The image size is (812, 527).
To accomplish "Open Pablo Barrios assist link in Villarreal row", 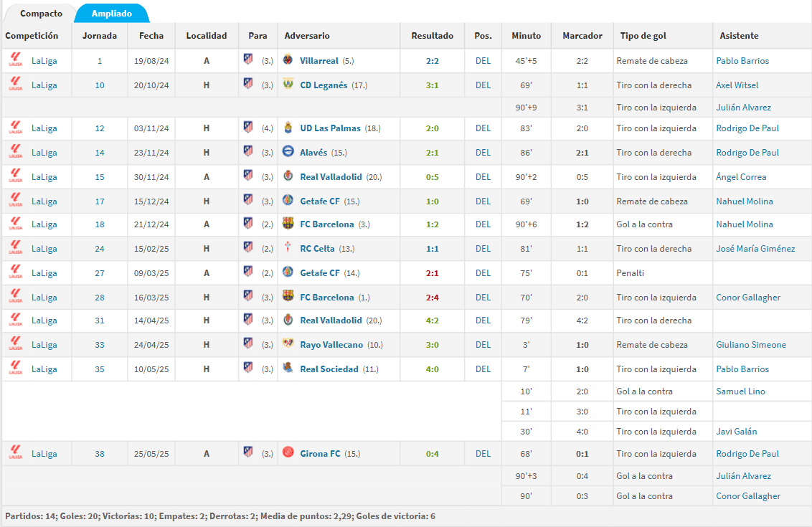I will coord(742,61).
